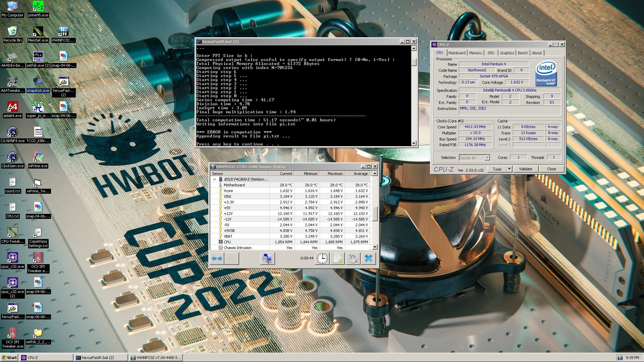Select snapshot.exe desktop icon
The width and height of the screenshot is (644, 362).
click(38, 84)
